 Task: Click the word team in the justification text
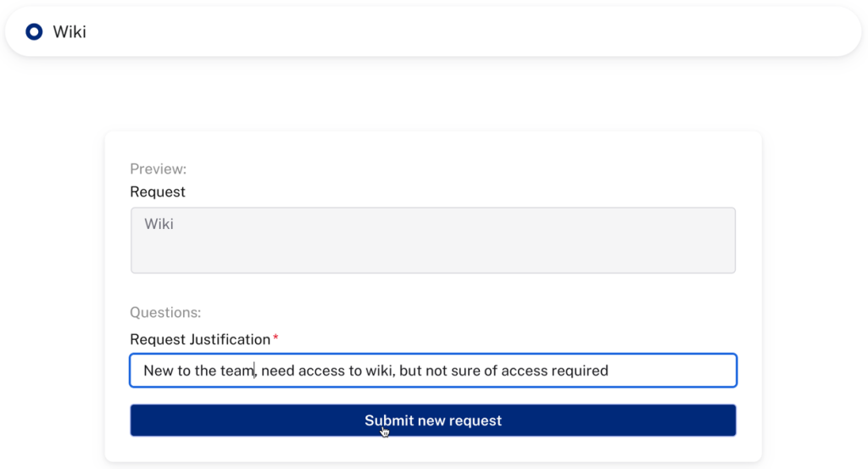click(237, 371)
